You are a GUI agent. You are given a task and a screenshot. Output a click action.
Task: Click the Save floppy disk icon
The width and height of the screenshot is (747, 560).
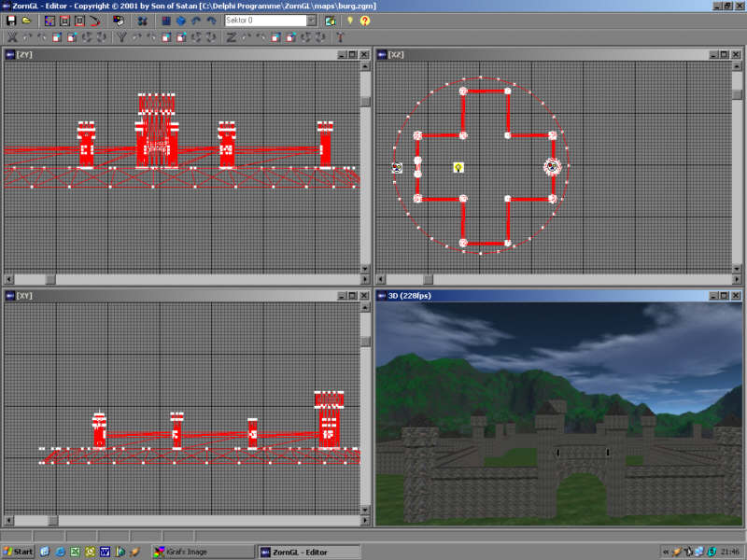pos(11,20)
